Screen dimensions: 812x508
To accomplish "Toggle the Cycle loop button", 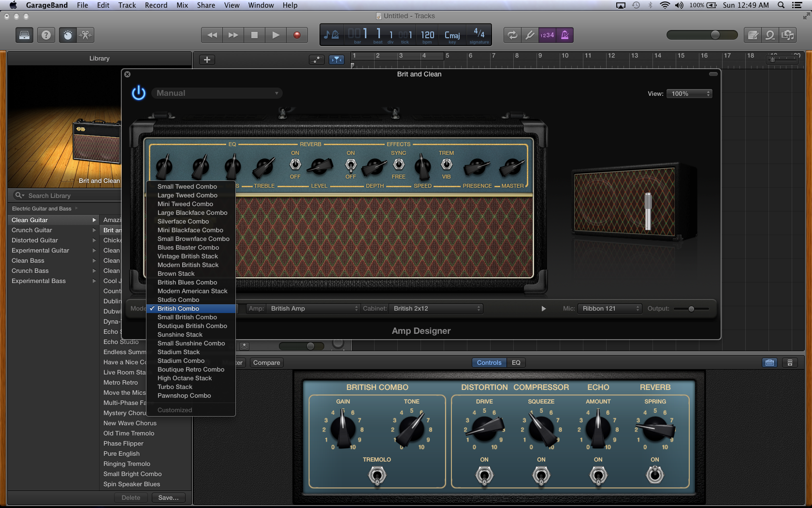I will click(x=512, y=35).
